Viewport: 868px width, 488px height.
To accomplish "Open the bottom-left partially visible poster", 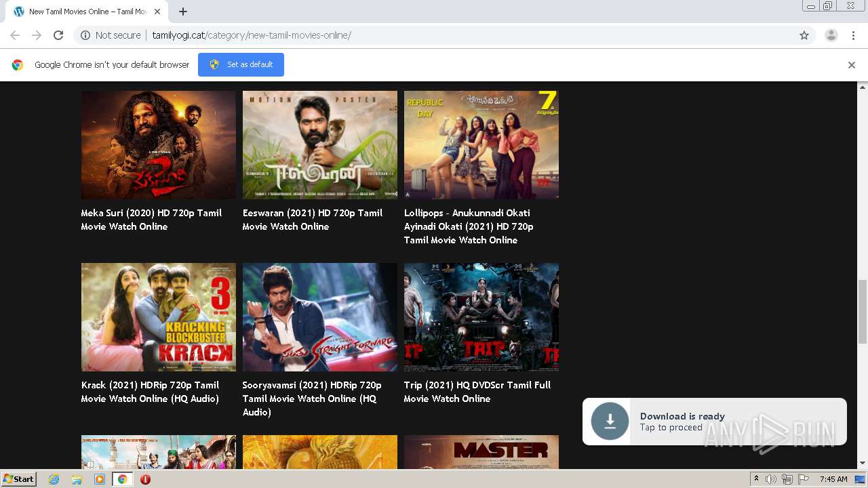I will point(159,452).
